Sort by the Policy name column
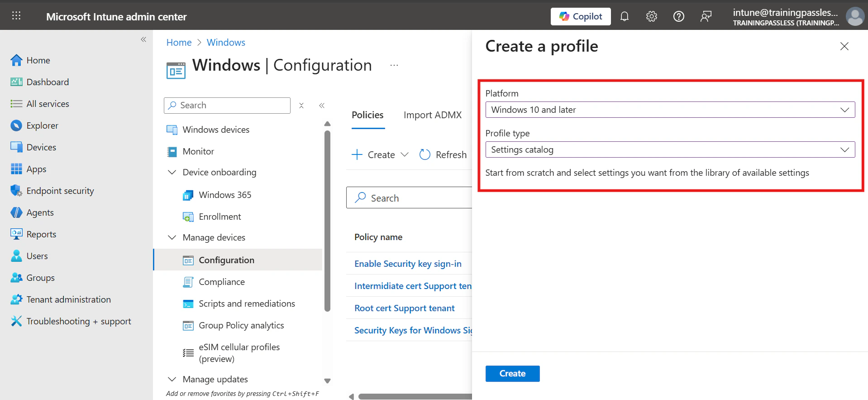This screenshot has width=868, height=400. tap(378, 237)
